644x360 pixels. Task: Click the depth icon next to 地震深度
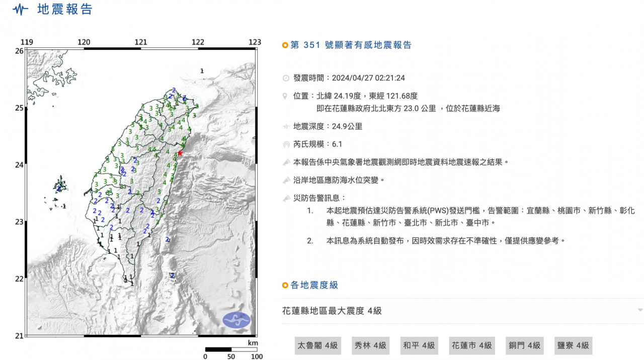286,127
